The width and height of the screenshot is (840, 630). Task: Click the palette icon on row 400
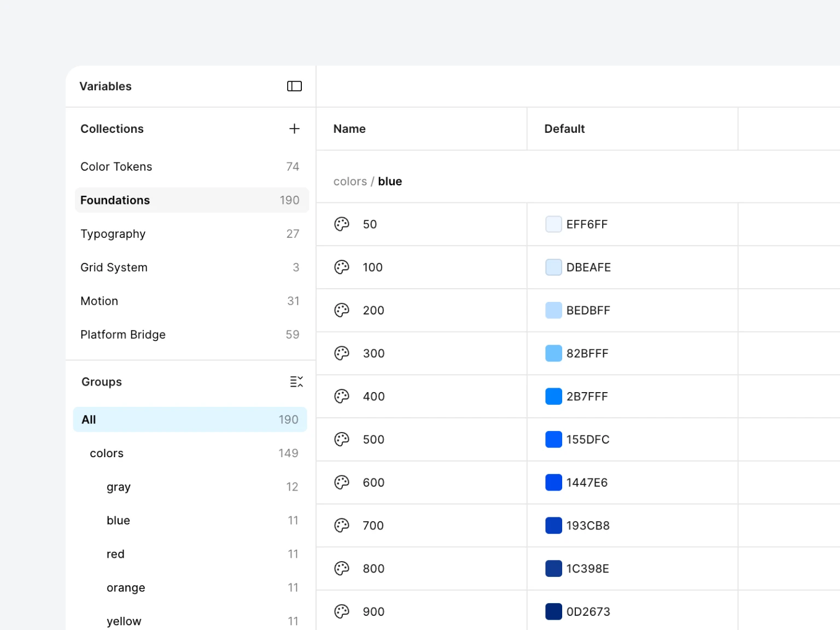(342, 396)
